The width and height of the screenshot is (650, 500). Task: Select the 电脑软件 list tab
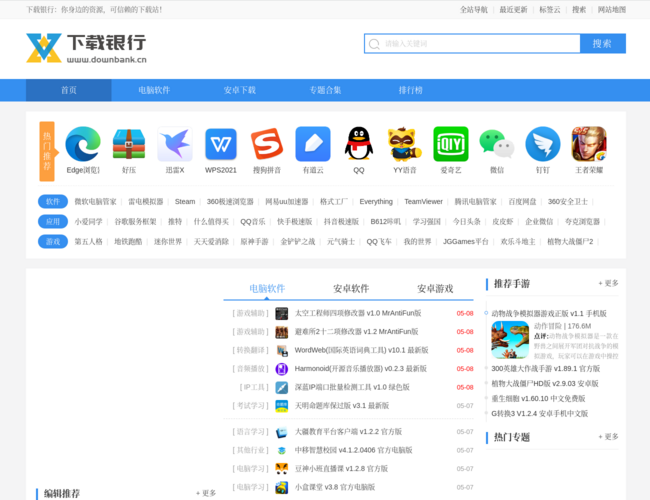click(267, 288)
